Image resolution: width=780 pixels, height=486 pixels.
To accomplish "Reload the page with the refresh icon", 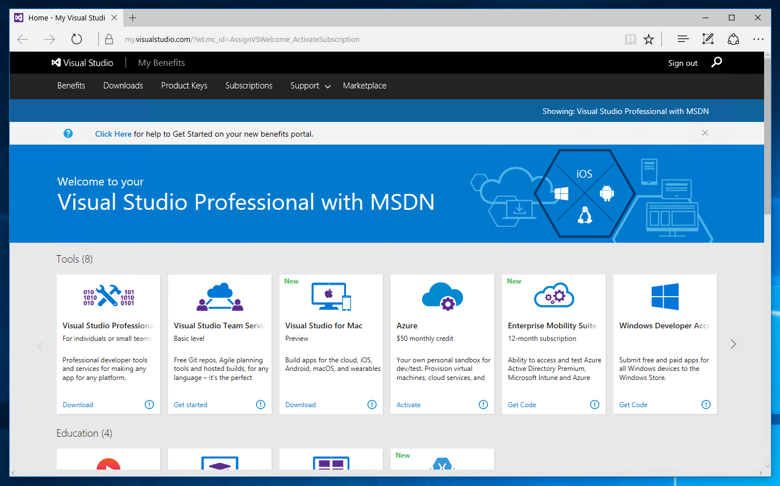I will coord(76,39).
